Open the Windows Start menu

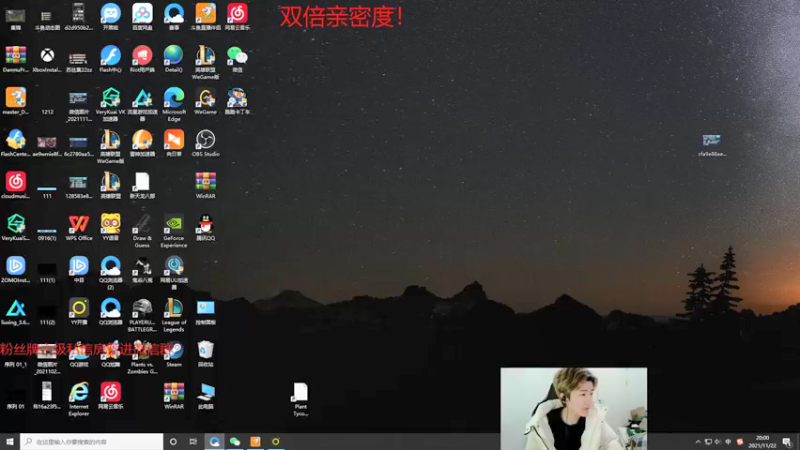pos(10,441)
